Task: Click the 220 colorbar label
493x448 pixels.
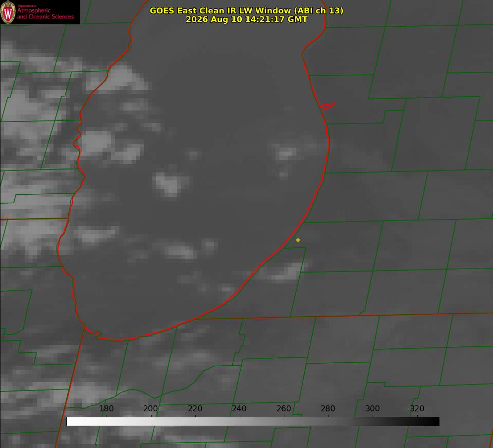Action: [195, 408]
